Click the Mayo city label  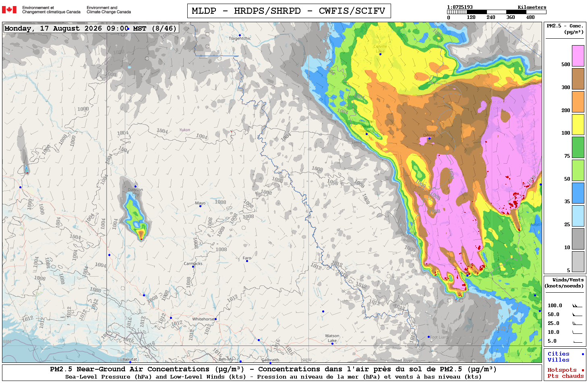(x=200, y=203)
